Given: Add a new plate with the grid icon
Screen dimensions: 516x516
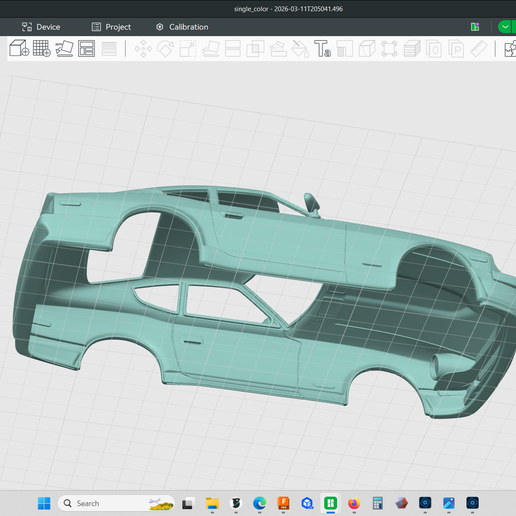Looking at the screenshot, I should pyautogui.click(x=42, y=49).
